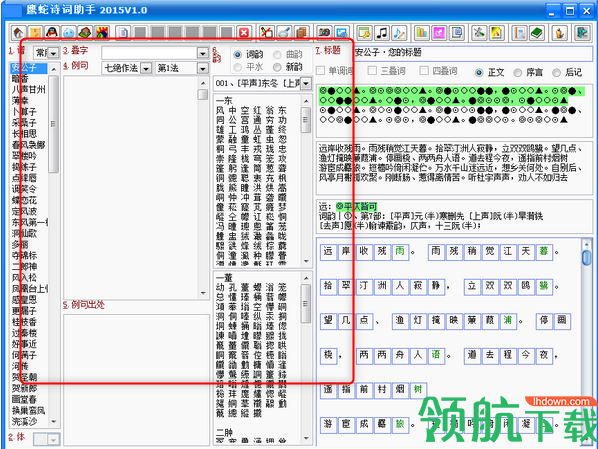Click the blue picture toolbar icon
The width and height of the screenshot is (598, 449).
[342, 32]
